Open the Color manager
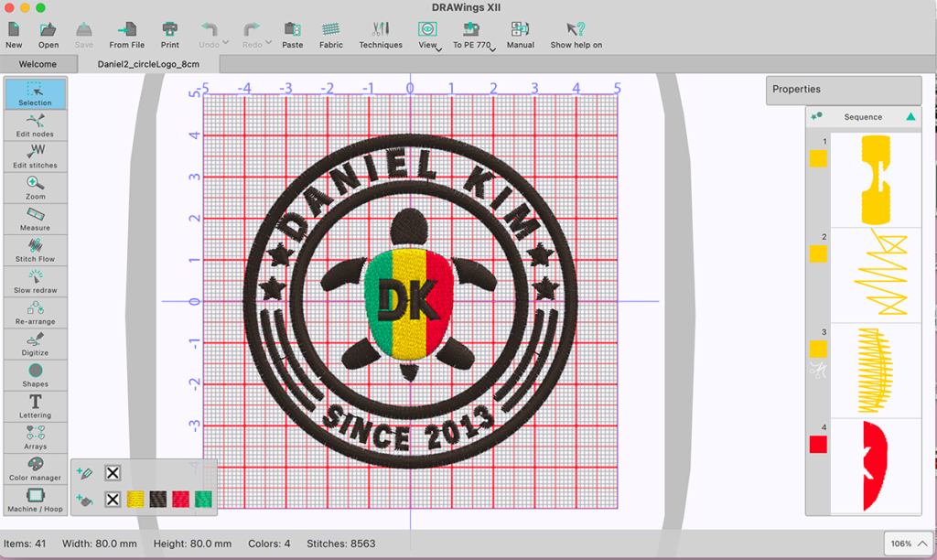Screen dimensions: 937x560 pos(36,468)
